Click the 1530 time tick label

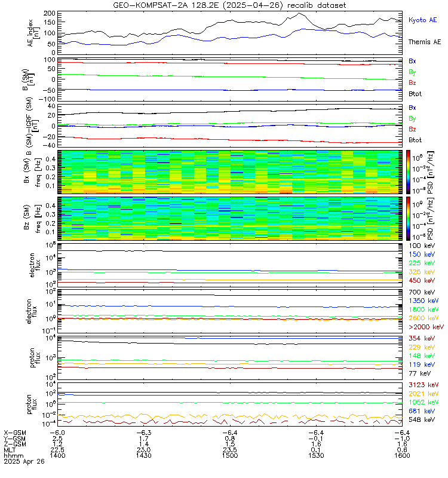click(316, 456)
